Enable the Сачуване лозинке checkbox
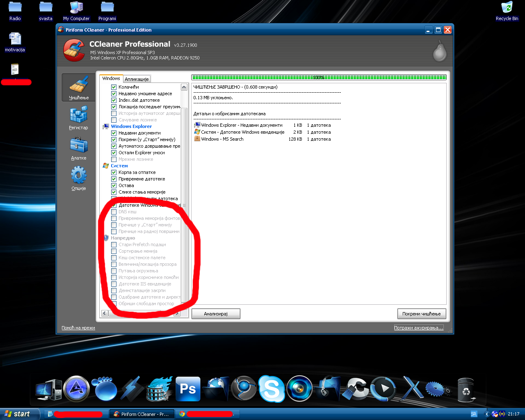This screenshot has height=420, width=525. coord(114,120)
